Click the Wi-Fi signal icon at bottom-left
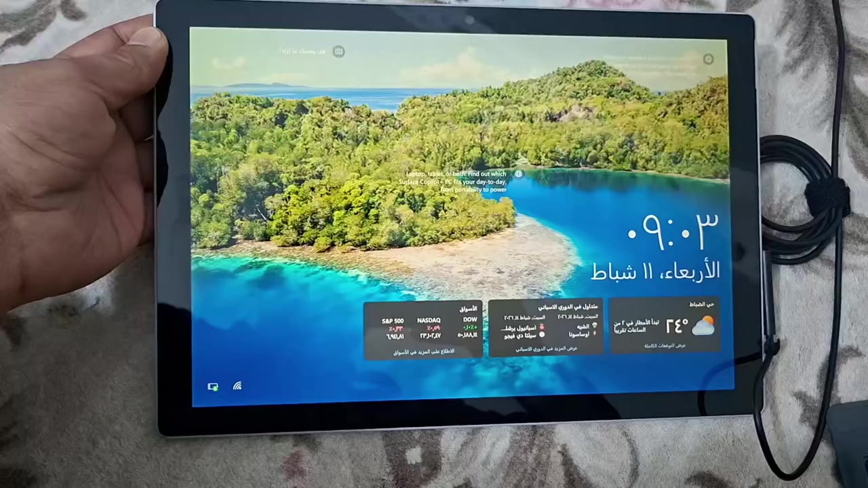 pos(237,386)
